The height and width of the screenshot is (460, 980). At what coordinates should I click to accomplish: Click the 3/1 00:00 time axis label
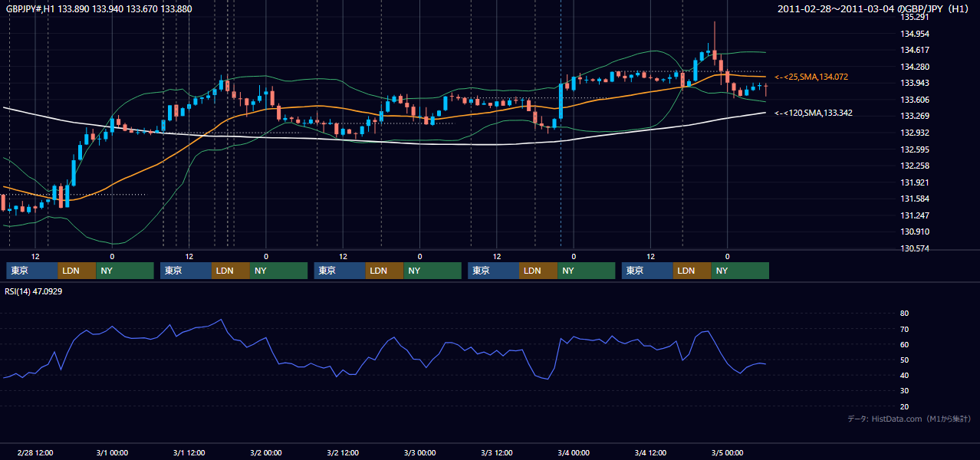(112, 452)
